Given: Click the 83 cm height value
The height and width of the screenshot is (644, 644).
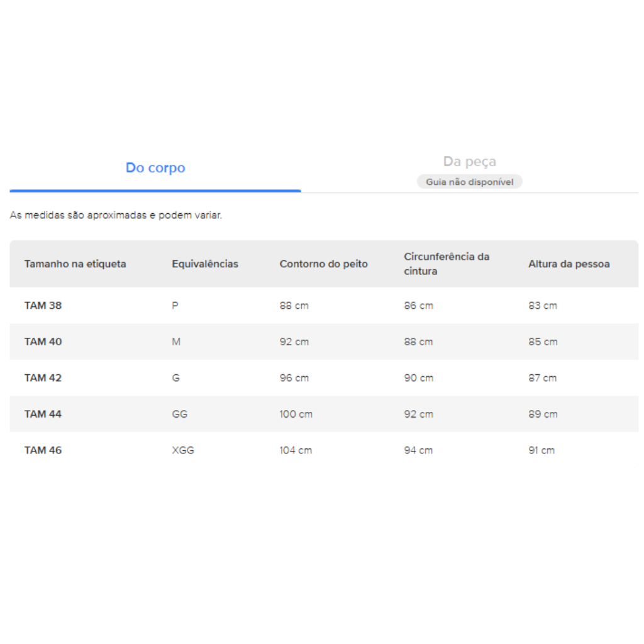Looking at the screenshot, I should pos(543,306).
